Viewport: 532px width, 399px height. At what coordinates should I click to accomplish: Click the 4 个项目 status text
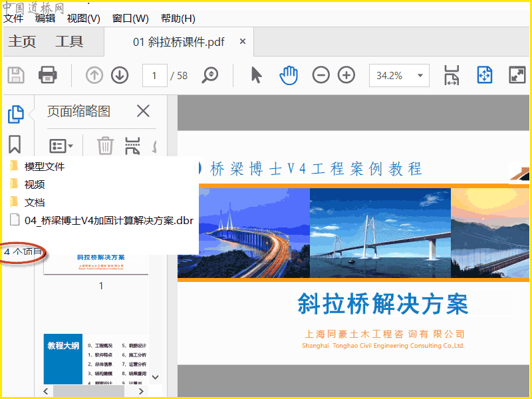point(23,252)
